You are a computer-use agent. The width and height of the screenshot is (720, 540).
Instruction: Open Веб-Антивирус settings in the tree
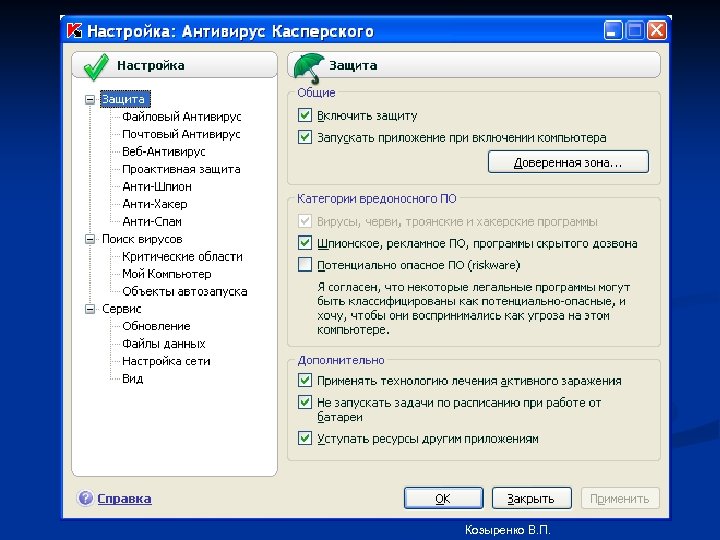[164, 152]
